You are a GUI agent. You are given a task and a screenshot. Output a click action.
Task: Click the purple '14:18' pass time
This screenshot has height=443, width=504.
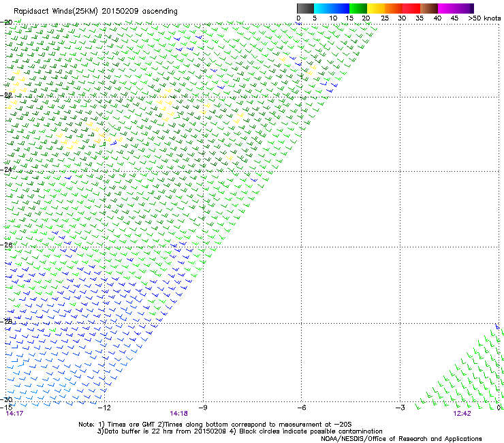(178, 414)
